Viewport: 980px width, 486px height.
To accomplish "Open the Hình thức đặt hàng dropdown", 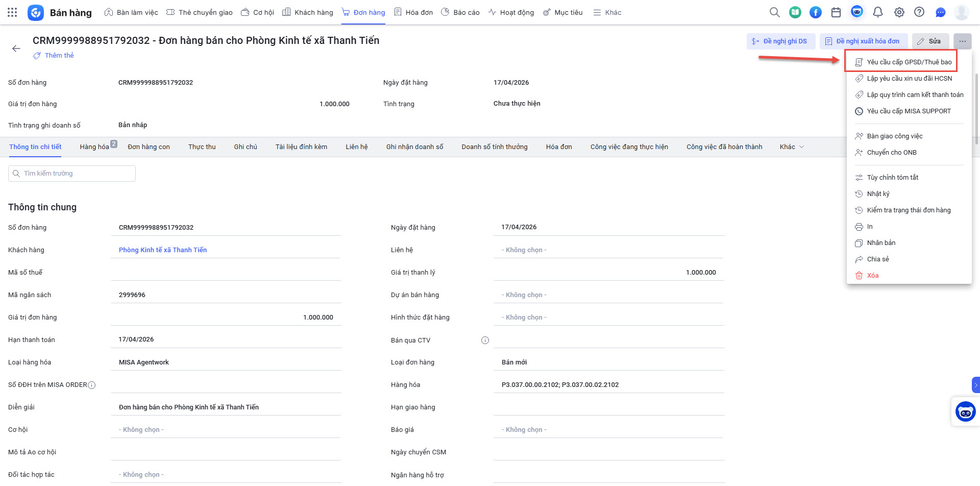I will coord(607,318).
